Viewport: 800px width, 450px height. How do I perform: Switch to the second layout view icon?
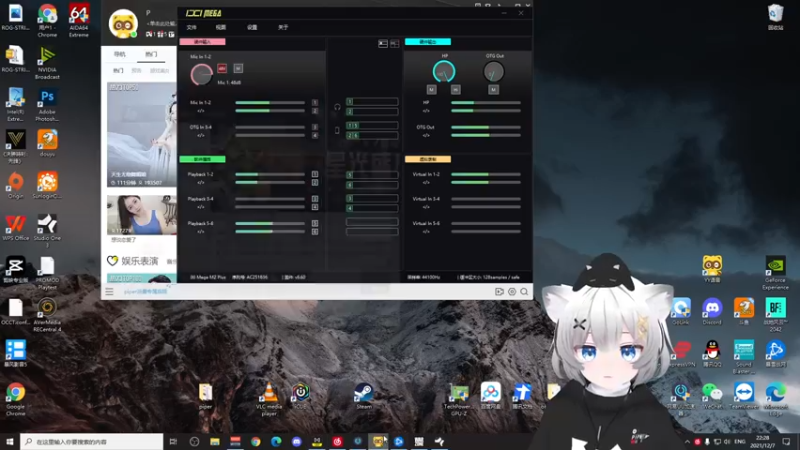(394, 44)
